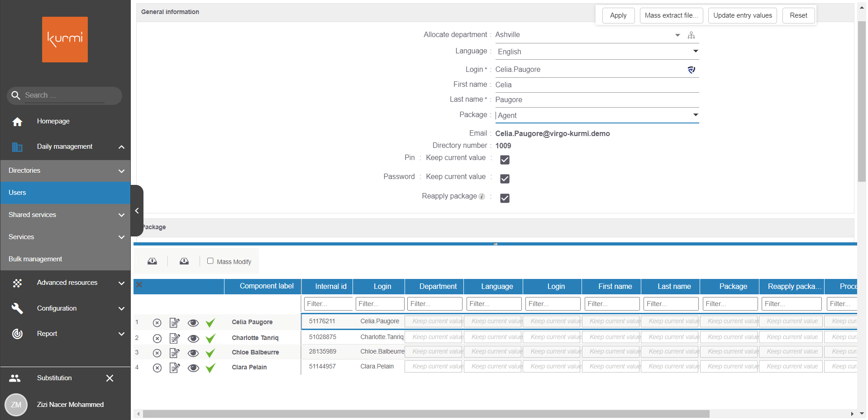Click the X icon in the table header

(139, 285)
